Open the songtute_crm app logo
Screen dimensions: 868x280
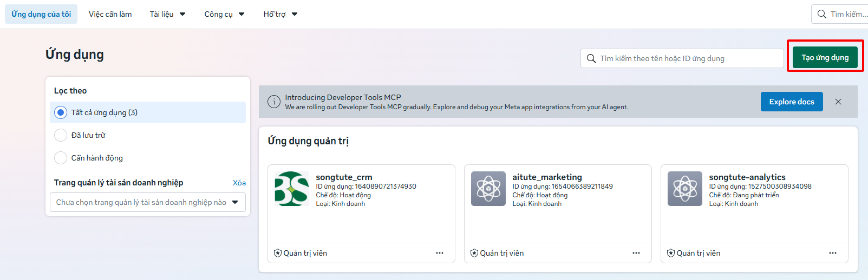click(292, 189)
